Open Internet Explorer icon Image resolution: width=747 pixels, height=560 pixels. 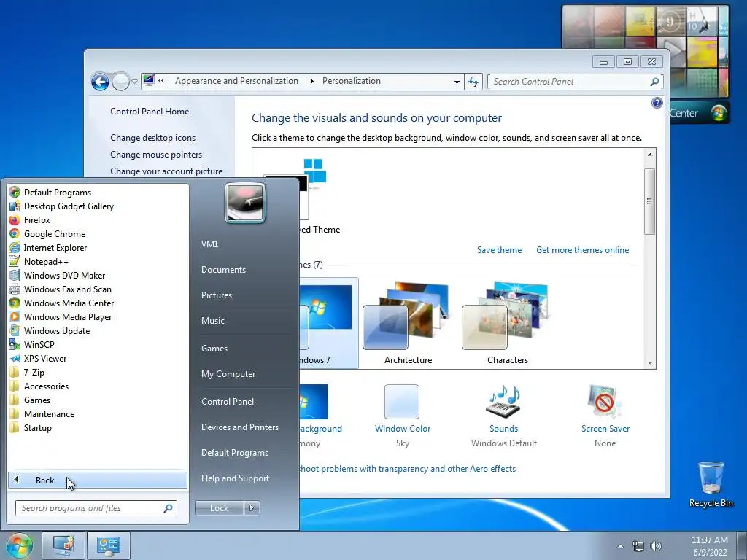15,248
